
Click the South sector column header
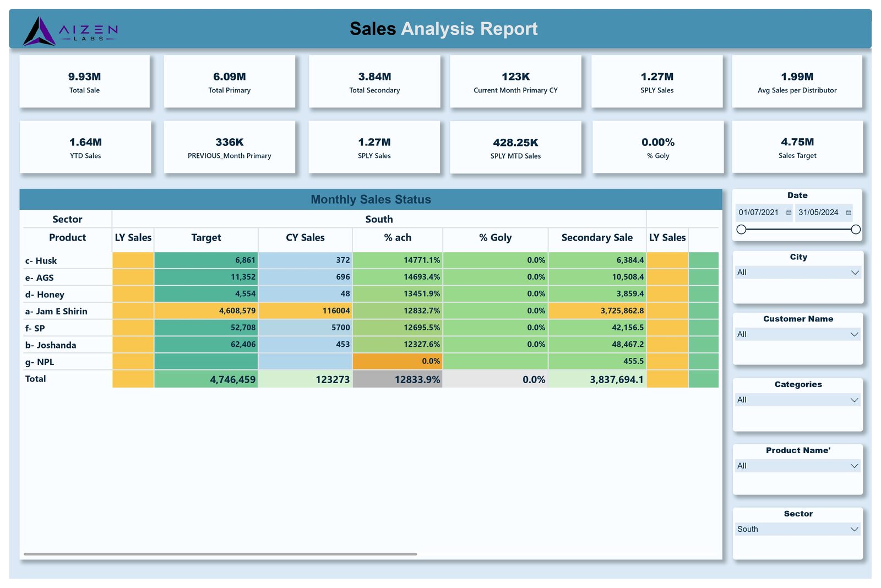(x=379, y=219)
